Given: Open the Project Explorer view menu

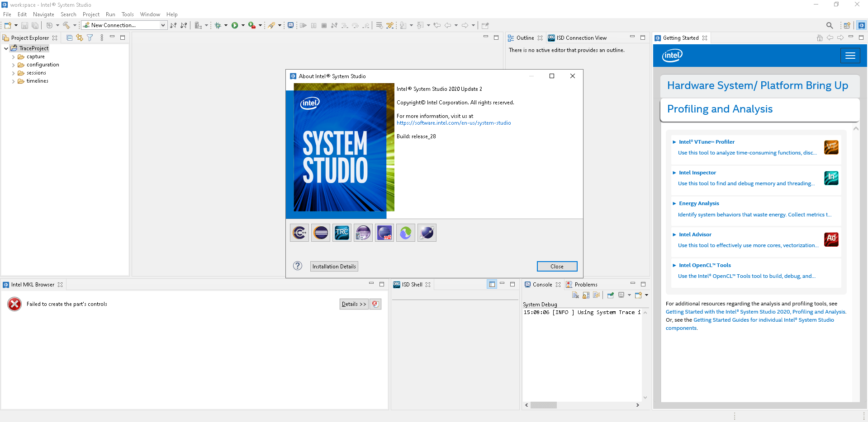Looking at the screenshot, I should coord(102,38).
